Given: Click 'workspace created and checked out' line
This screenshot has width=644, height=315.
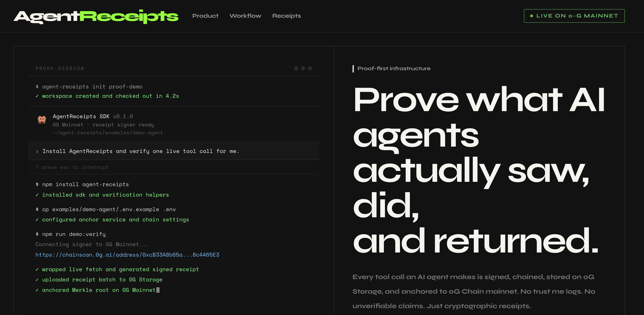Looking at the screenshot, I should click(107, 96).
